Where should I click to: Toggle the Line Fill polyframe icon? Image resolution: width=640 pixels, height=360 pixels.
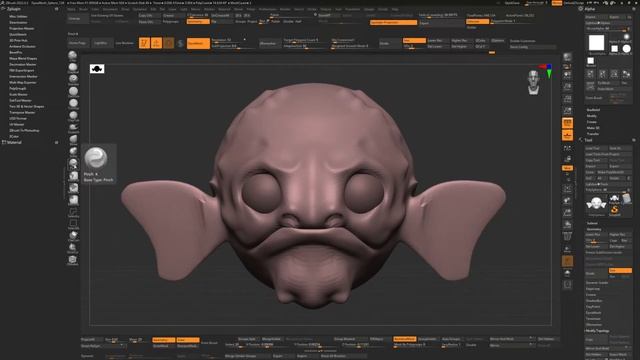point(567,237)
